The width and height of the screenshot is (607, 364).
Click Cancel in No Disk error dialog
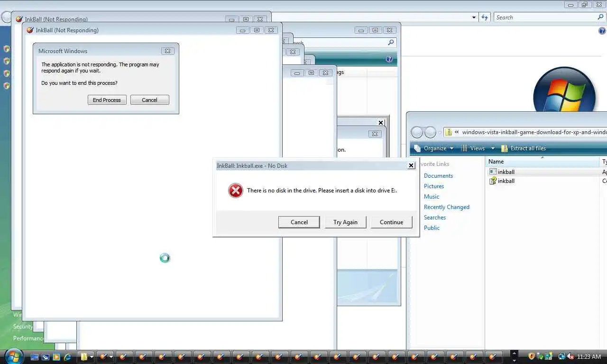299,222
